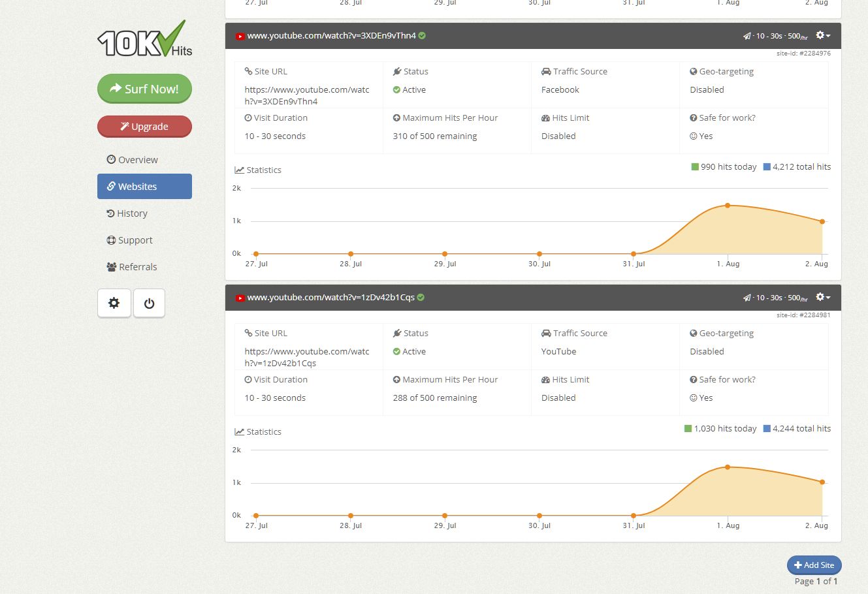Click 2. Aug data point on first chart
Screen dimensions: 868x594
click(x=822, y=222)
